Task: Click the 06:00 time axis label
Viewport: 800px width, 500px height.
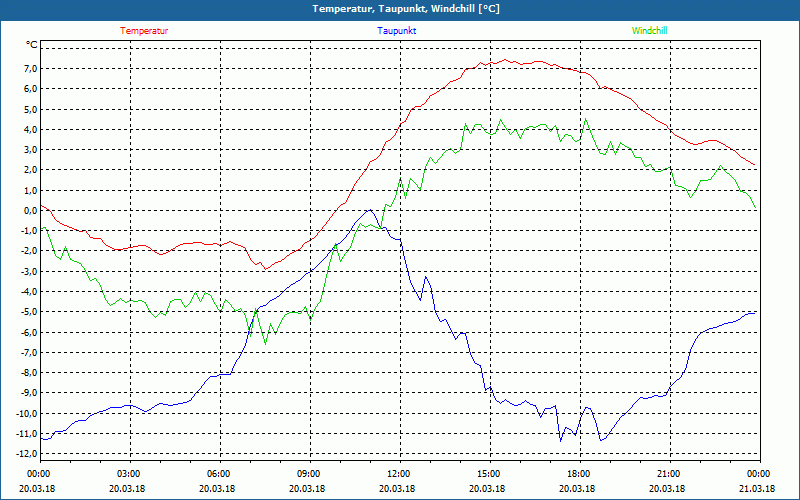Action: pyautogui.click(x=218, y=474)
